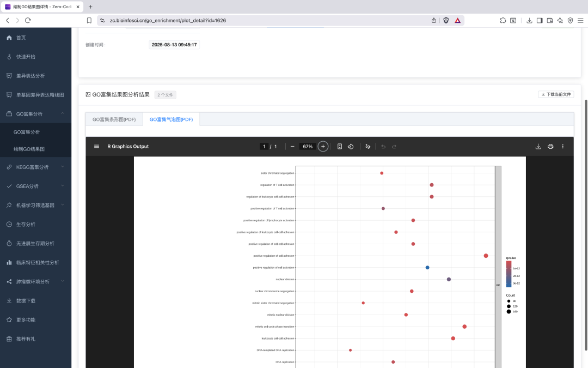Rotate the PDF counterclockwise
The width and height of the screenshot is (588, 368).
coord(351,146)
